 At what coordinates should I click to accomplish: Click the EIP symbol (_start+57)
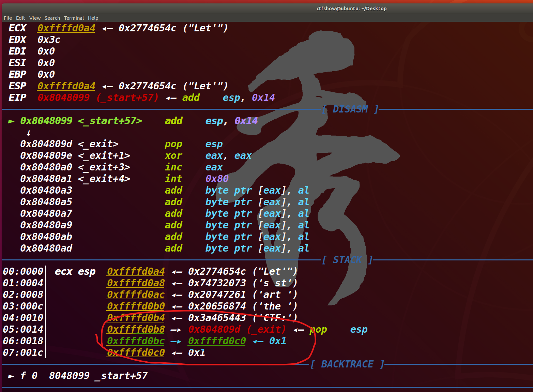coord(127,97)
